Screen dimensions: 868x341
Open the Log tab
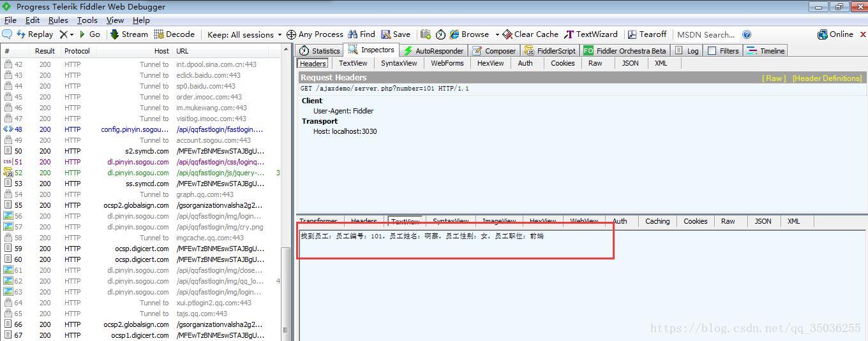[x=687, y=50]
